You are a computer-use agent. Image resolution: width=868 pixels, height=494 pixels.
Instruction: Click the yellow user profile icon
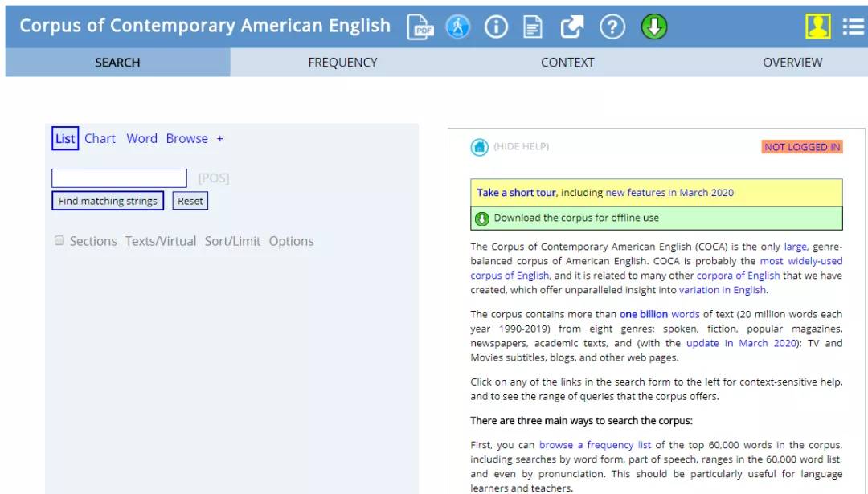click(817, 26)
